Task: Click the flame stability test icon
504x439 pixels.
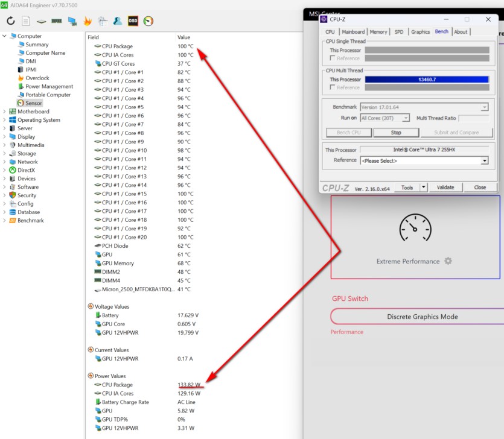Action: coord(88,21)
